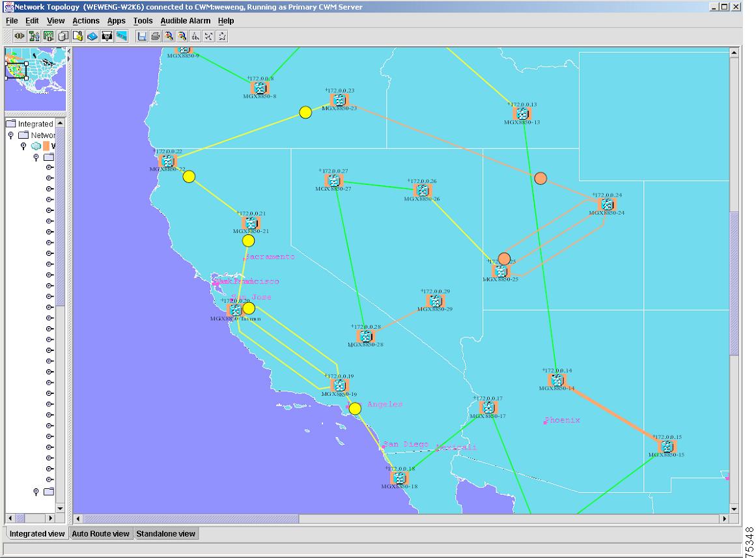
Task: Open the View menu
Action: point(55,21)
